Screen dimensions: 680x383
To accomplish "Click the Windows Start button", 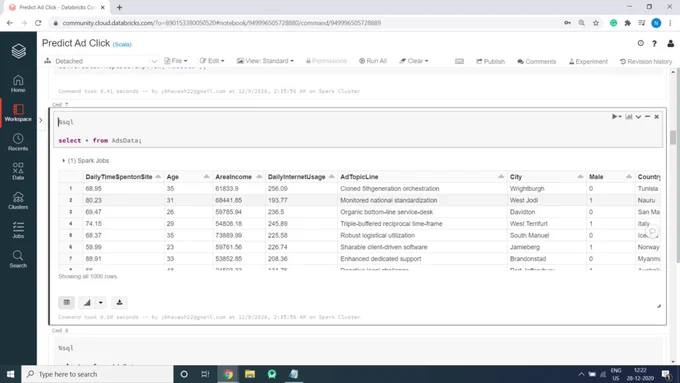I will [10, 374].
